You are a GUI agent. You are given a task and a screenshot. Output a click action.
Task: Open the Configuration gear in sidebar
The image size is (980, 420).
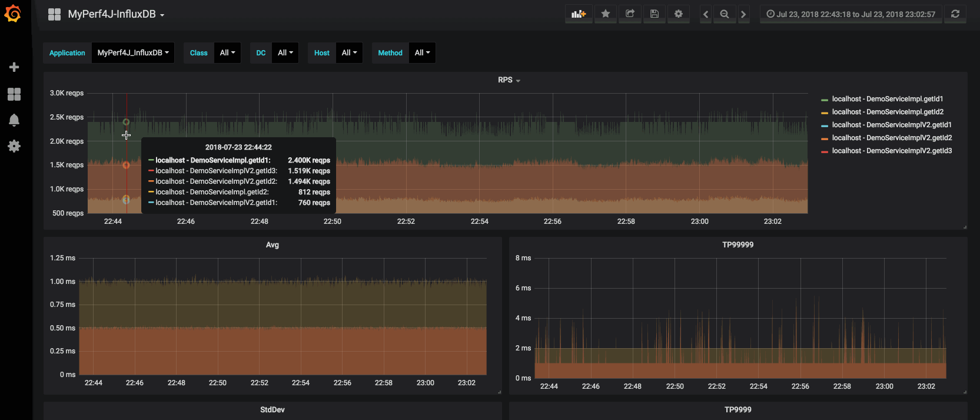(x=14, y=146)
